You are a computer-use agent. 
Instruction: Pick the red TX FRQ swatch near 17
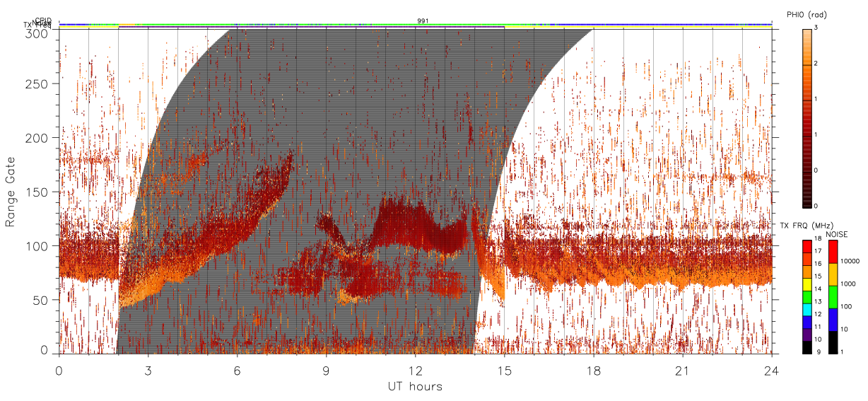tap(807, 247)
